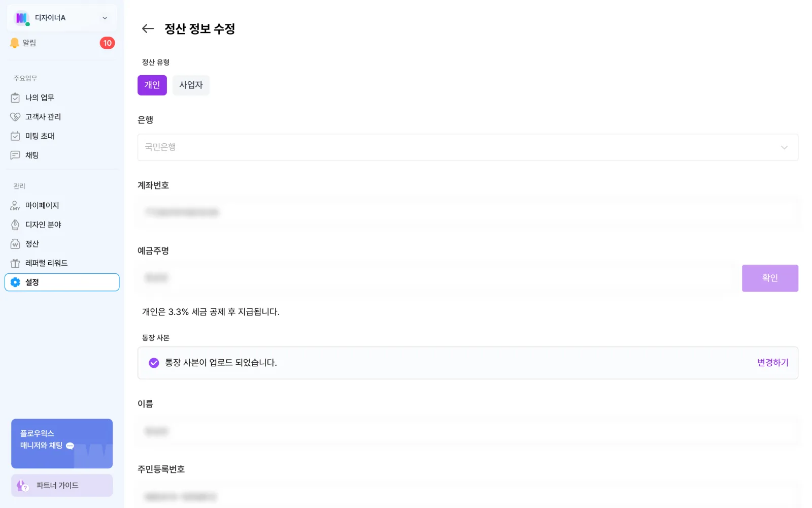812x508 pixels.
Task: Focus the 계좌번호 input field
Action: pos(468,212)
